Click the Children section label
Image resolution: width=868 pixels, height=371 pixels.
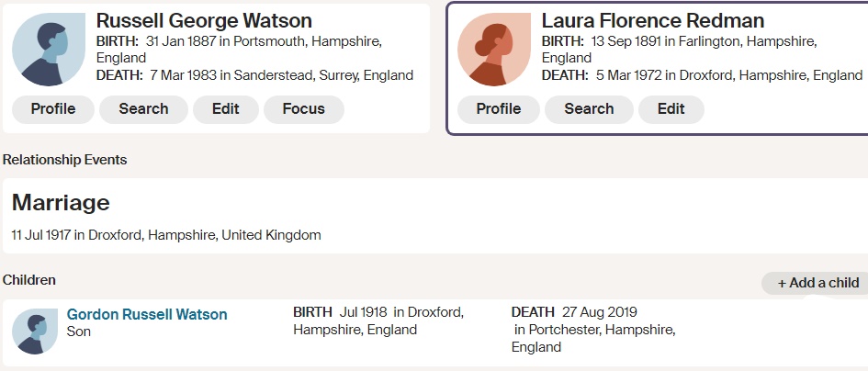click(x=29, y=280)
